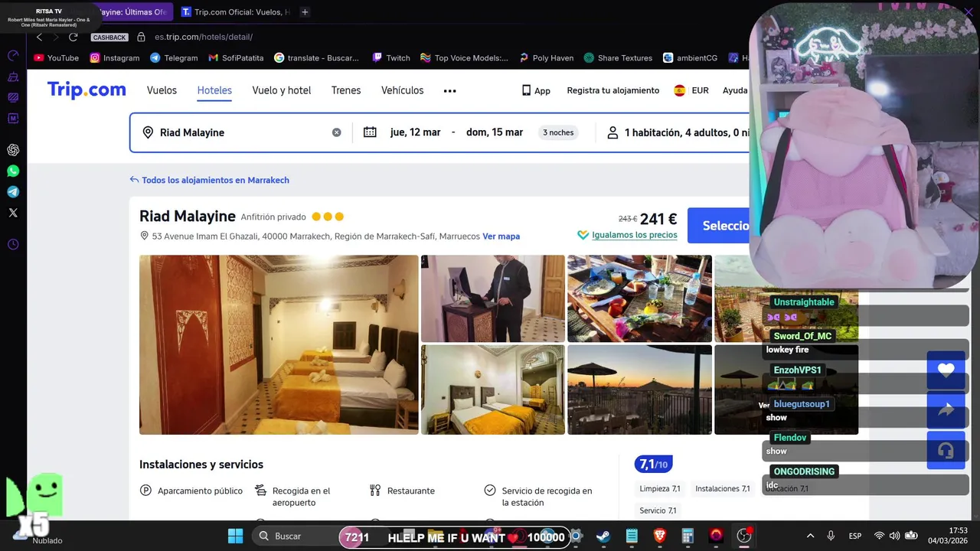This screenshot has width=980, height=551.
Task: Open the breakfast table photo thumbnail
Action: (639, 298)
